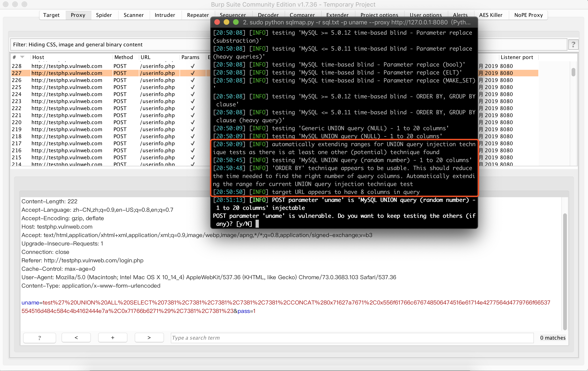Click the sort arrow in # column header
The width and height of the screenshot is (588, 371).
coord(22,57)
